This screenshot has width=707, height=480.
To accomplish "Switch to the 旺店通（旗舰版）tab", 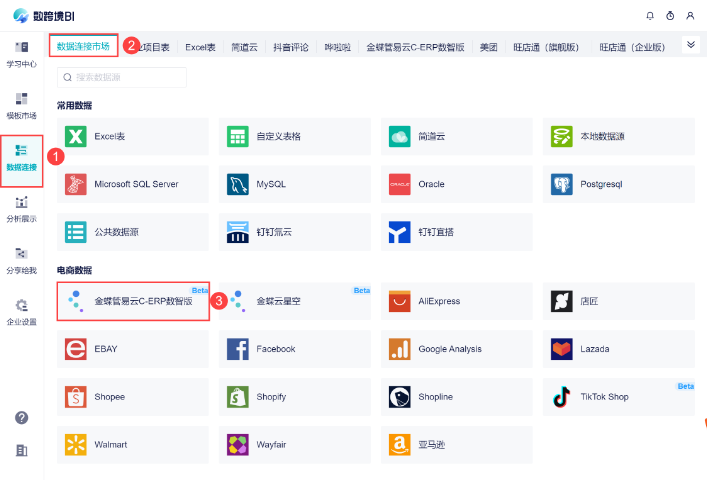I will (x=546, y=47).
